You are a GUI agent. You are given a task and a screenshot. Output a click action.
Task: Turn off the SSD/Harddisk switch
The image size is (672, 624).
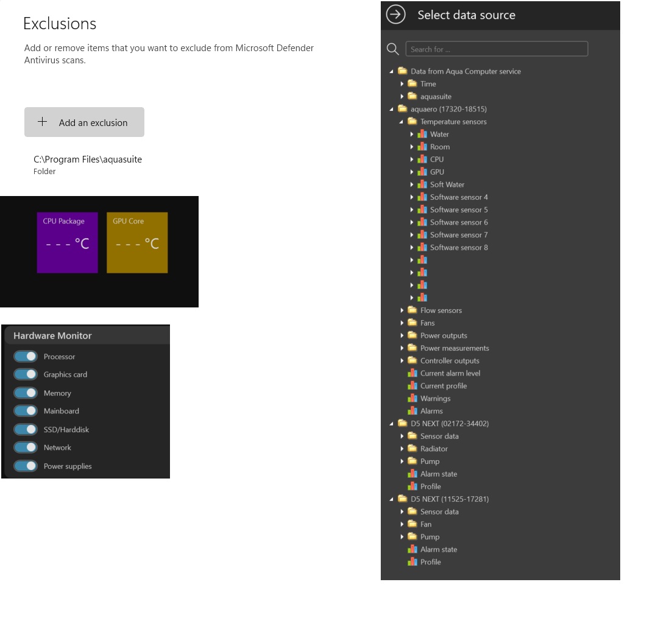click(26, 429)
